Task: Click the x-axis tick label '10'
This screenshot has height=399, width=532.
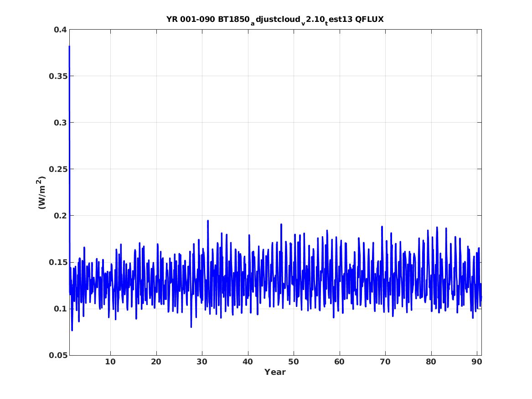Action: [110, 362]
